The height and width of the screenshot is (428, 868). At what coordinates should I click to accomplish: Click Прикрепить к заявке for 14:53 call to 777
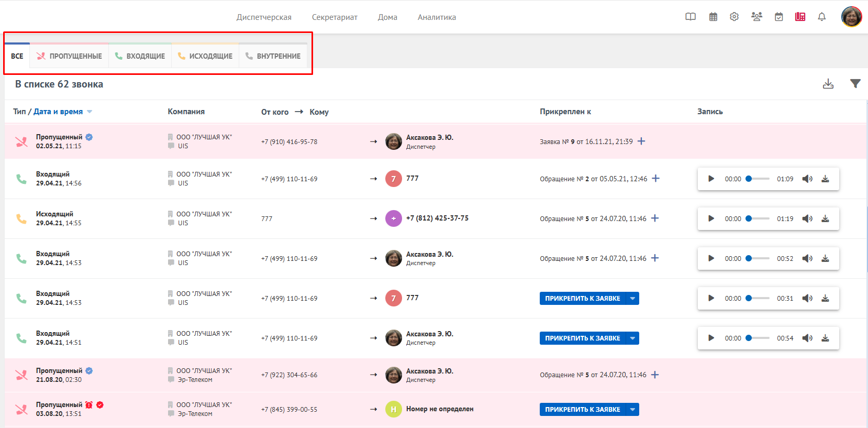coord(582,299)
